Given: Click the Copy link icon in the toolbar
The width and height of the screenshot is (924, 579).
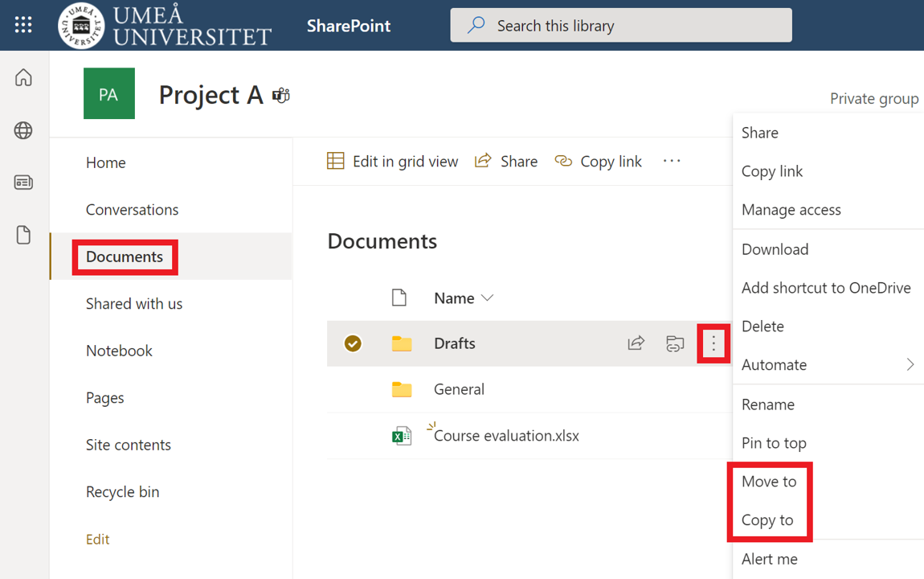Looking at the screenshot, I should tap(563, 161).
